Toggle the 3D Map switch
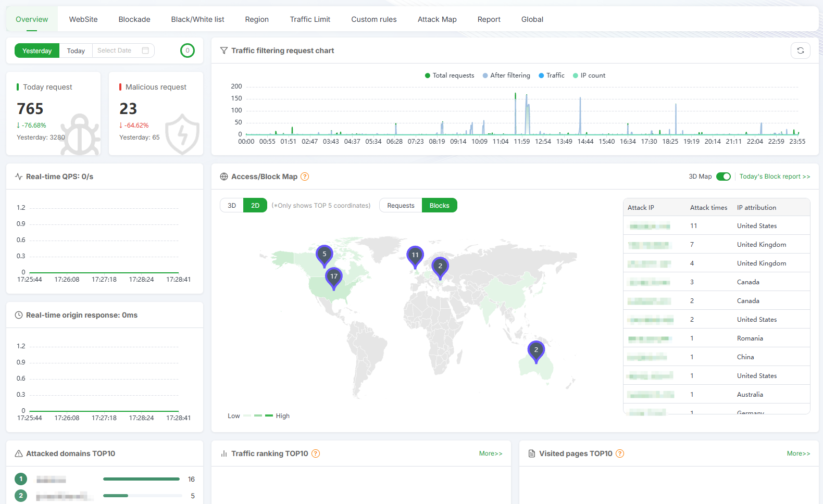The height and width of the screenshot is (504, 823). pos(723,177)
